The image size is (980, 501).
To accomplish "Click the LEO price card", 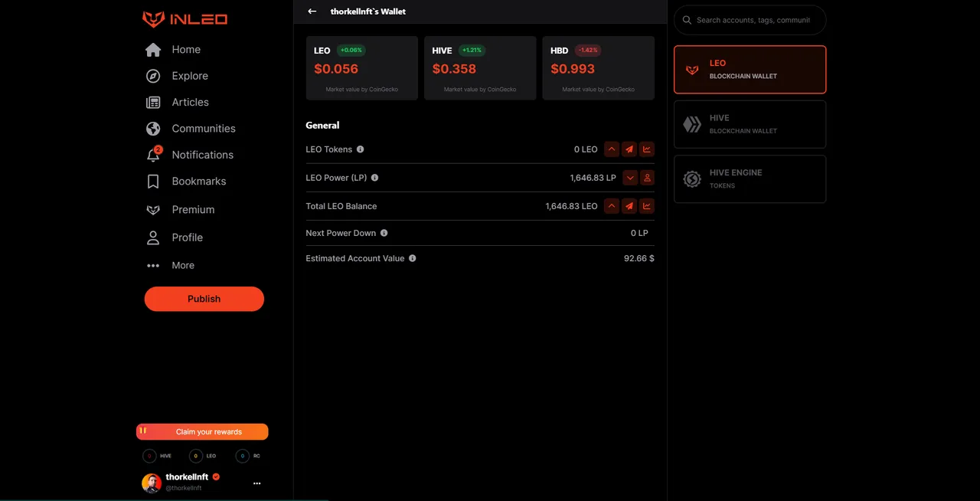I will 361,68.
